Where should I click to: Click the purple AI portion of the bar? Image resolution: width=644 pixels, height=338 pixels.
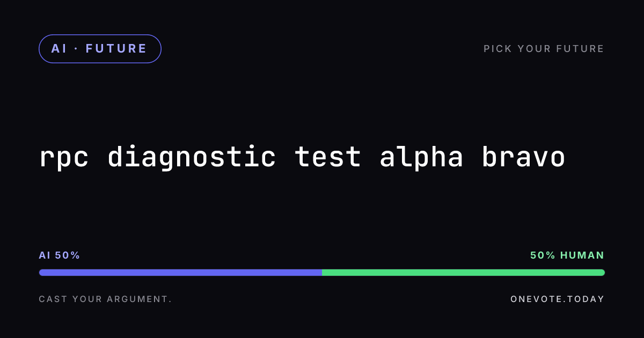click(x=180, y=273)
